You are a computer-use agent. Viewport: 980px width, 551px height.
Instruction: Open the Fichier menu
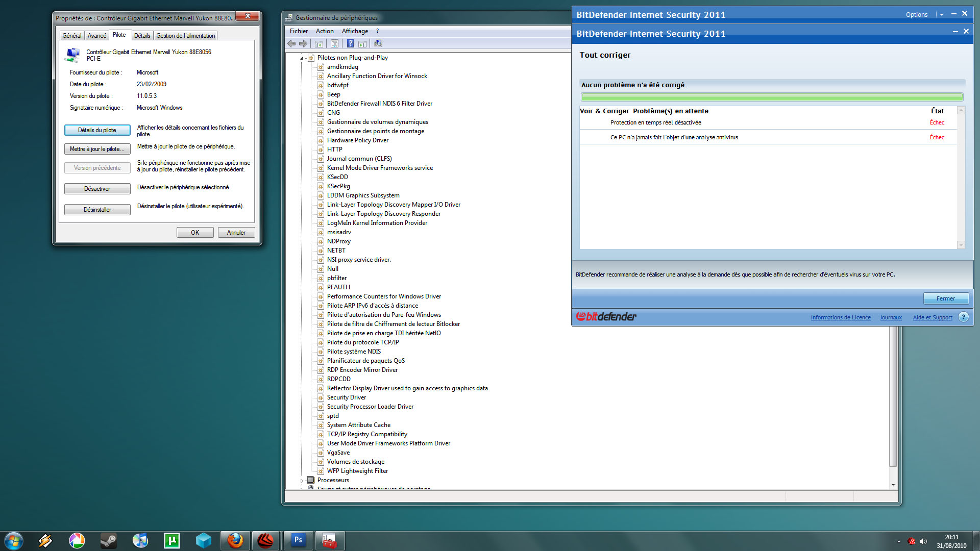click(299, 31)
